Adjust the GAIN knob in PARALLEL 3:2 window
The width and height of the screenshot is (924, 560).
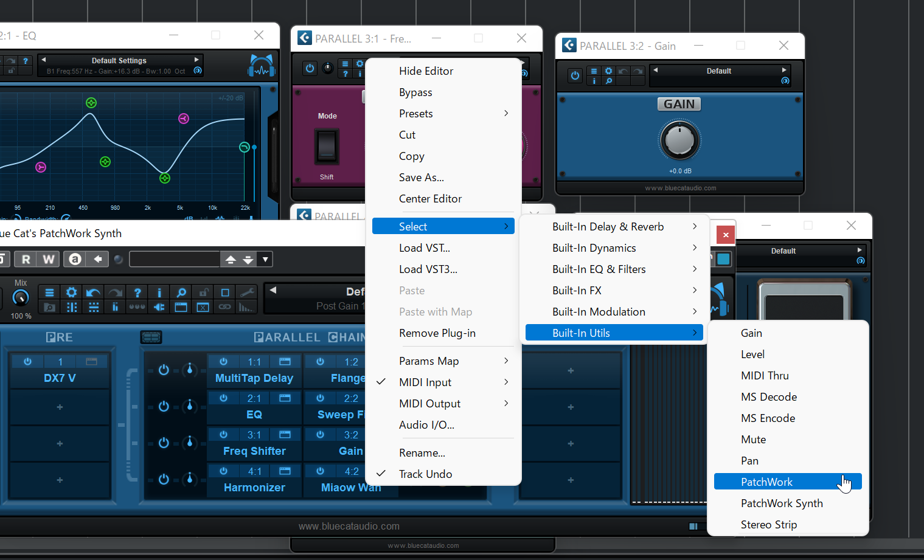point(679,140)
